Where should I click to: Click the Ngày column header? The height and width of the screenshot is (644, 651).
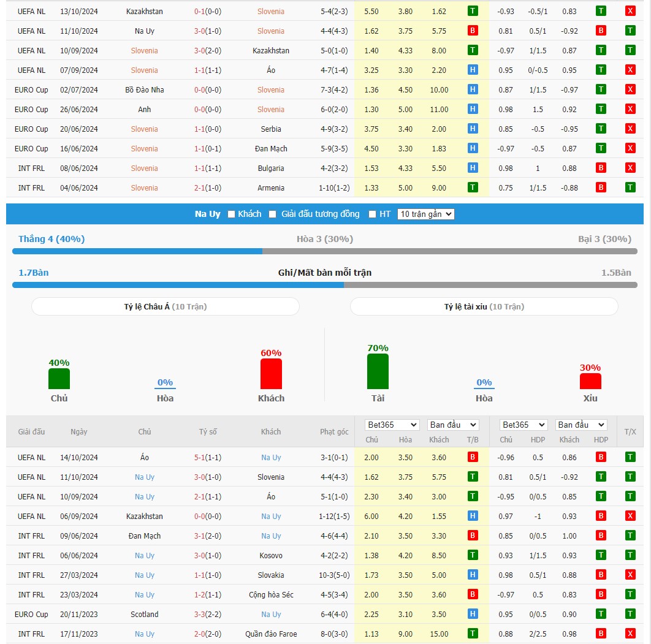[79, 431]
